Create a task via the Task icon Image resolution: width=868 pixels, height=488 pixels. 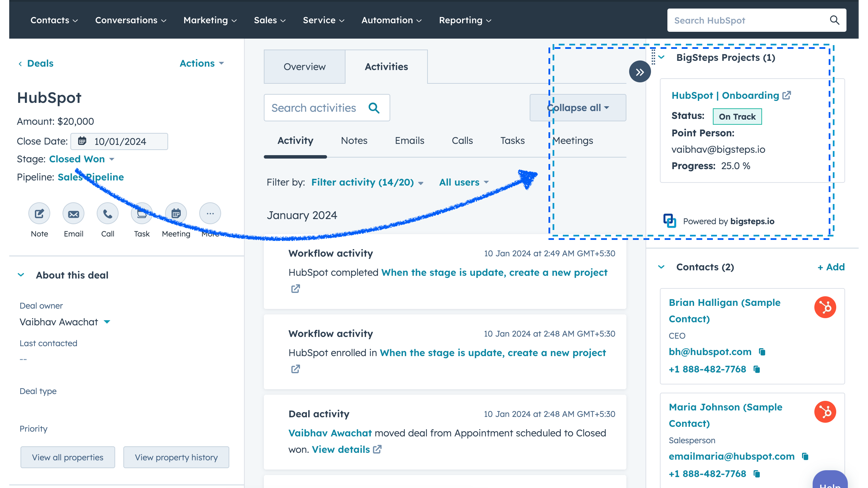pyautogui.click(x=141, y=213)
